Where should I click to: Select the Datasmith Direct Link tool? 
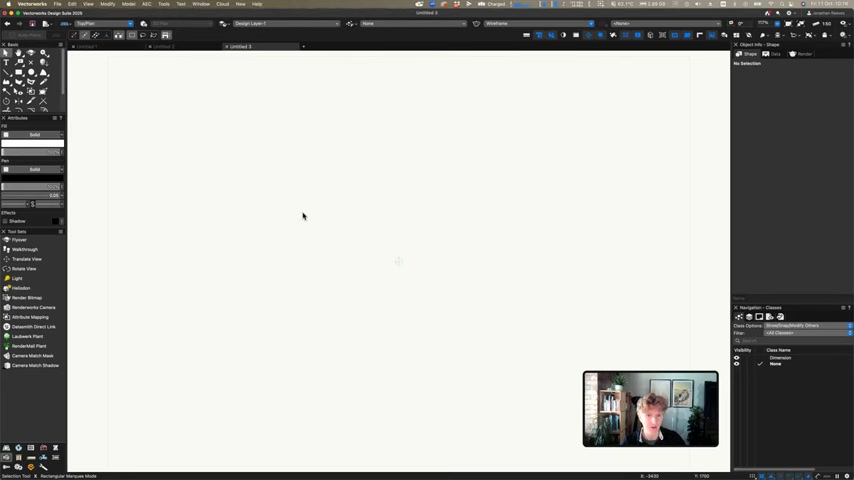pyautogui.click(x=33, y=327)
